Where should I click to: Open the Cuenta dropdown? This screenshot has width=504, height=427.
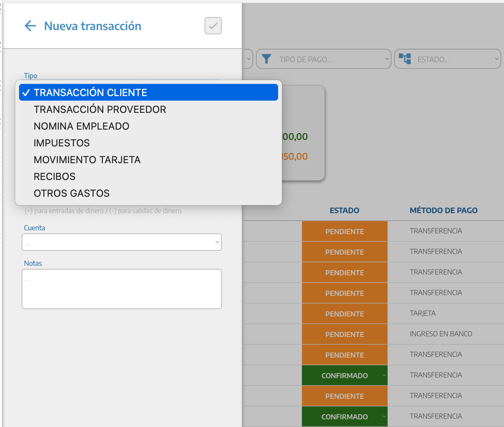[122, 242]
